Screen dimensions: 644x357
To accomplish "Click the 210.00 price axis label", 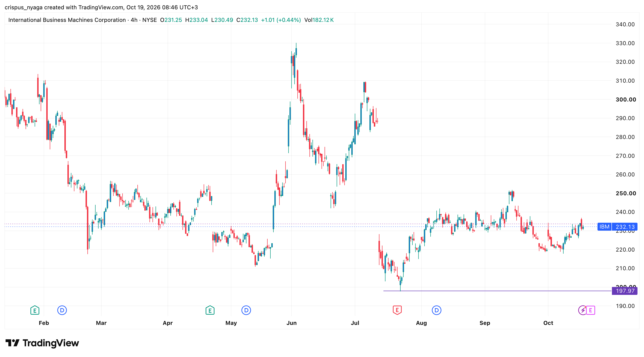I will 625,268.
